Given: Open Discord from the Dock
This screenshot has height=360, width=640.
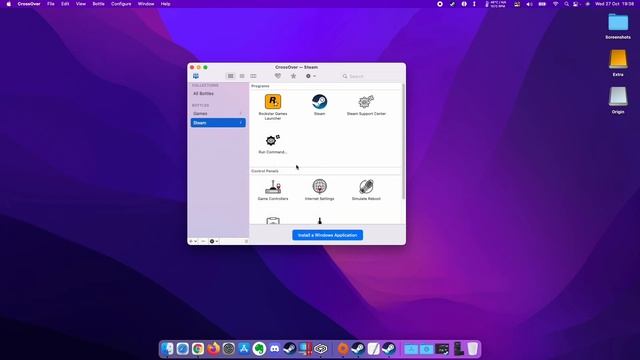Looking at the screenshot, I should click(x=275, y=349).
